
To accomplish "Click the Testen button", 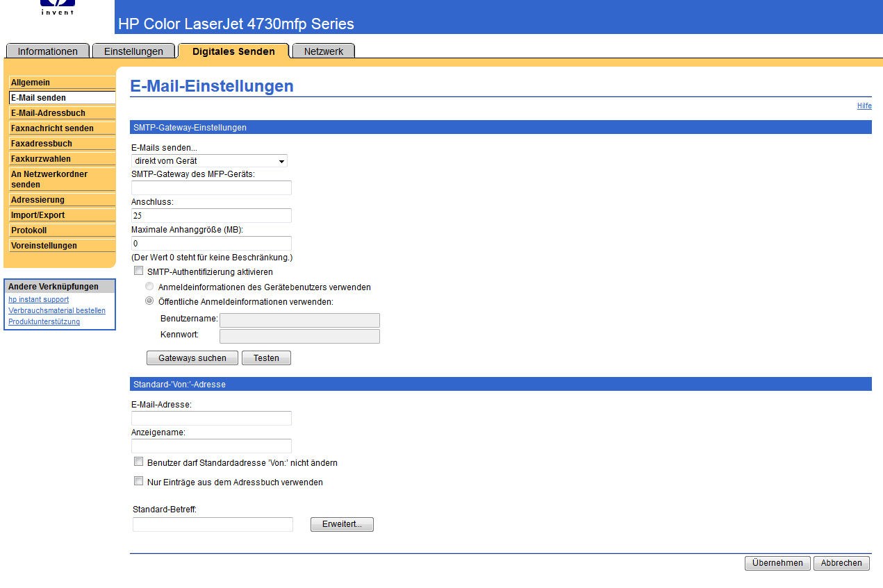I will 266,358.
